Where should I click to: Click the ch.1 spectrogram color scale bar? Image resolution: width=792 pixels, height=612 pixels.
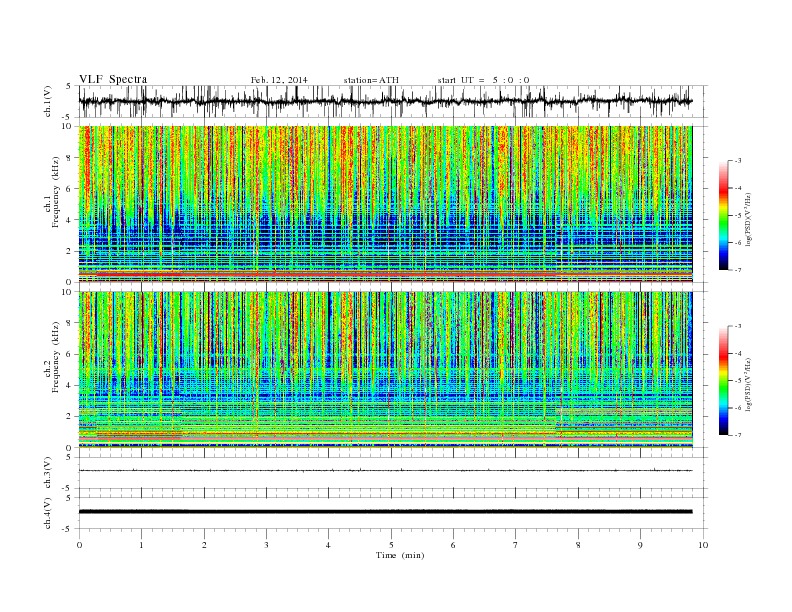[x=723, y=215]
